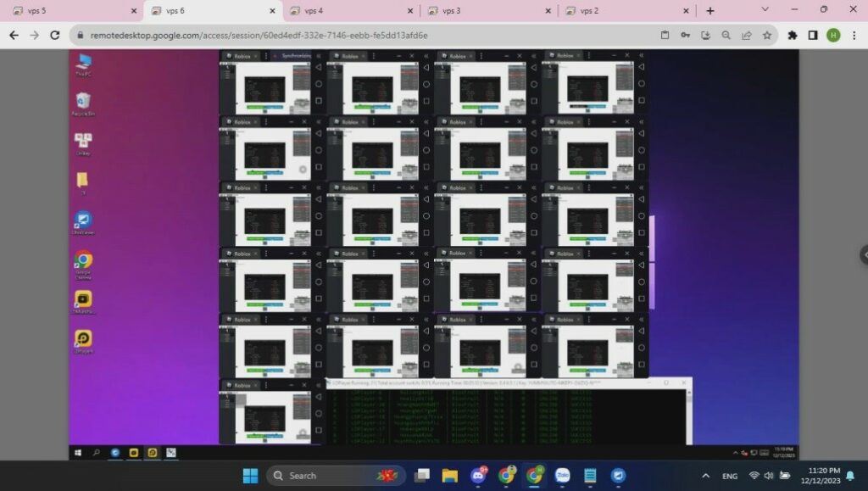
Task: Click the clipboard icon in the address bar
Action: pos(665,35)
